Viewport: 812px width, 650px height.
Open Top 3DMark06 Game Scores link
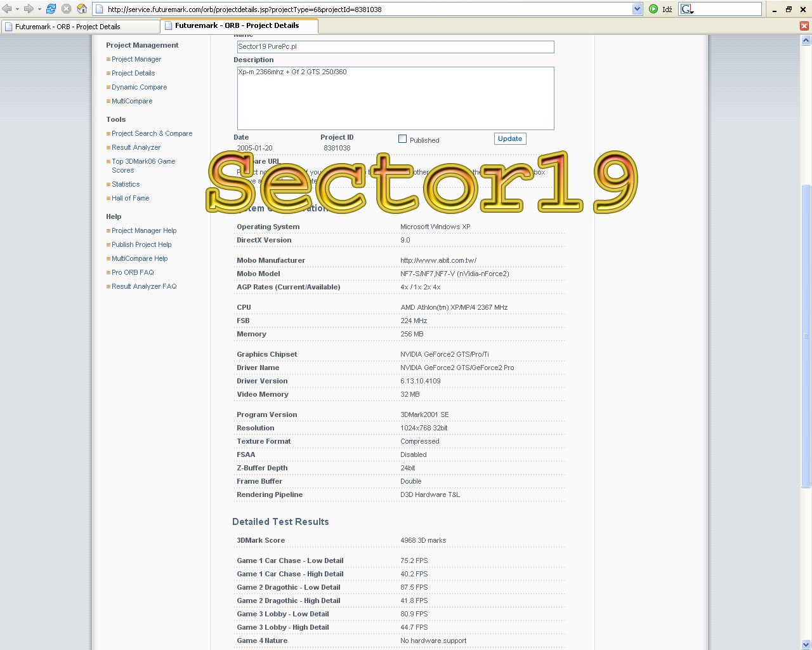(143, 166)
